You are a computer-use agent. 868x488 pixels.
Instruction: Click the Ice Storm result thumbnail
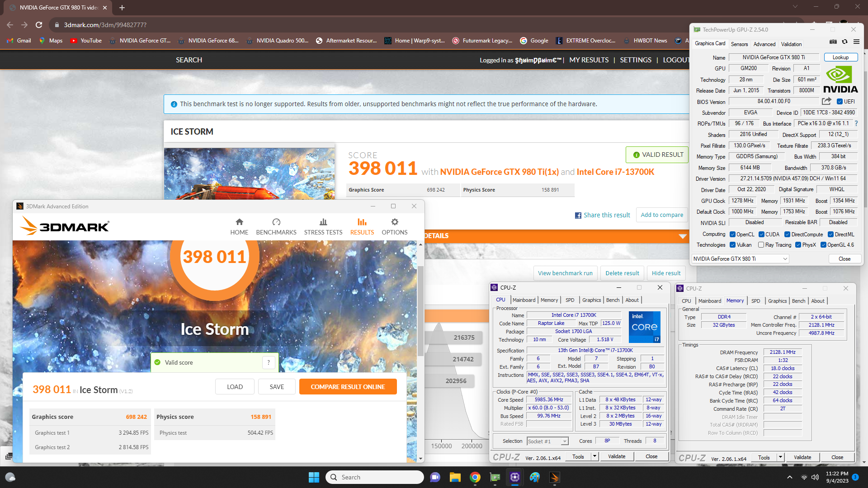(x=250, y=174)
